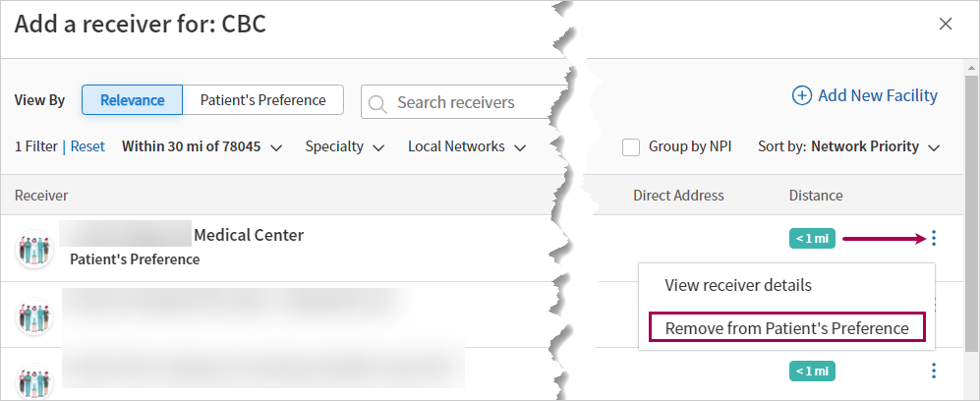Click the third receiver's avatar icon
The height and width of the screenshot is (401, 980).
click(34, 381)
